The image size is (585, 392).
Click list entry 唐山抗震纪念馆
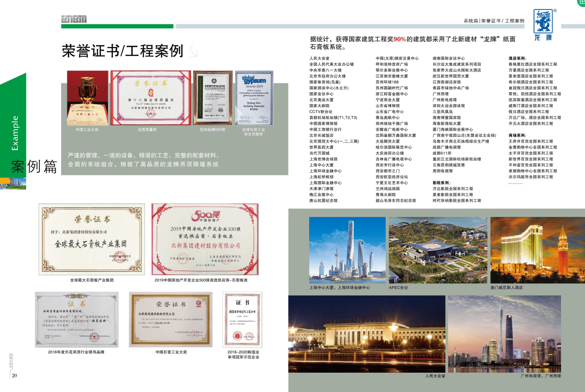[323, 200]
